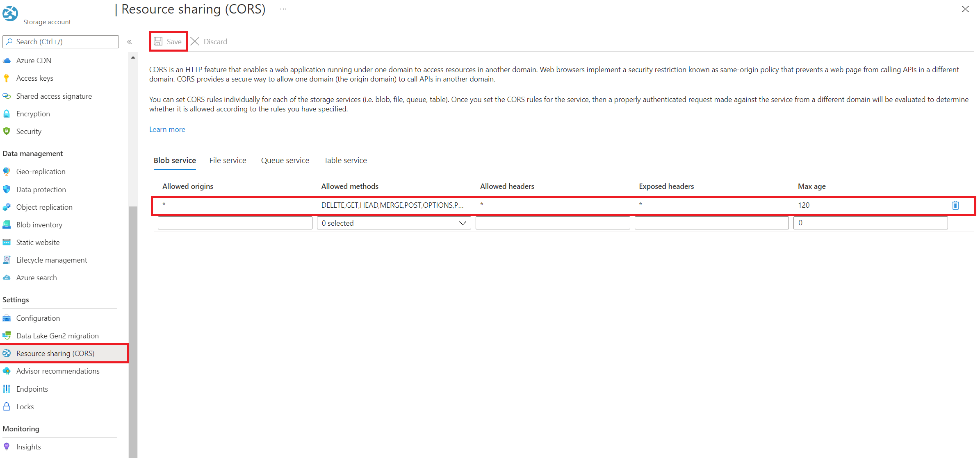Click the empty Allowed headers input field
The height and width of the screenshot is (458, 980).
pos(553,223)
